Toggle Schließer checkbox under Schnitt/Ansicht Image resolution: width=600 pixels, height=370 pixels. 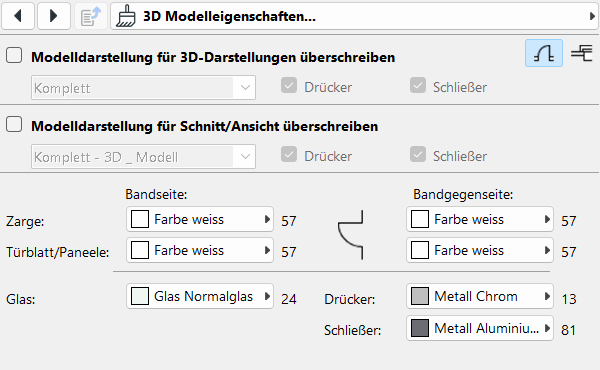418,154
